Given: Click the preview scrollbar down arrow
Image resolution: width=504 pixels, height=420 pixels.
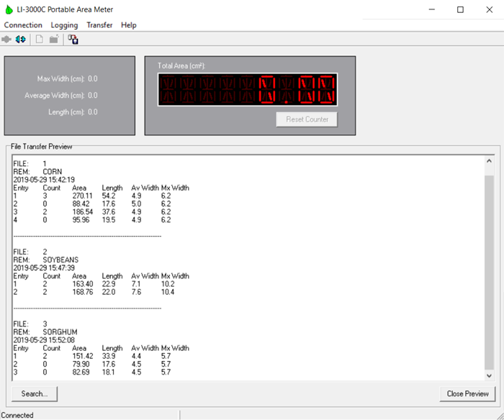Looking at the screenshot, I should 489,375.
